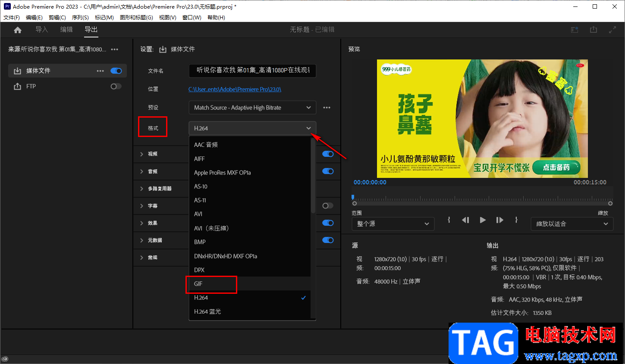The width and height of the screenshot is (625, 364).
Task: Open the quick export icon in header
Action: pyautogui.click(x=575, y=30)
